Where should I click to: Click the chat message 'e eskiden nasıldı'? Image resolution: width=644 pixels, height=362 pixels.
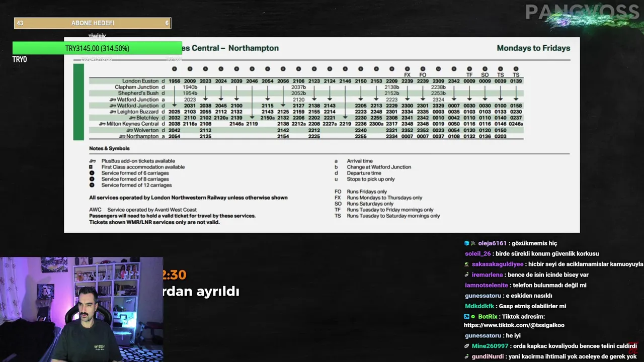(529, 296)
